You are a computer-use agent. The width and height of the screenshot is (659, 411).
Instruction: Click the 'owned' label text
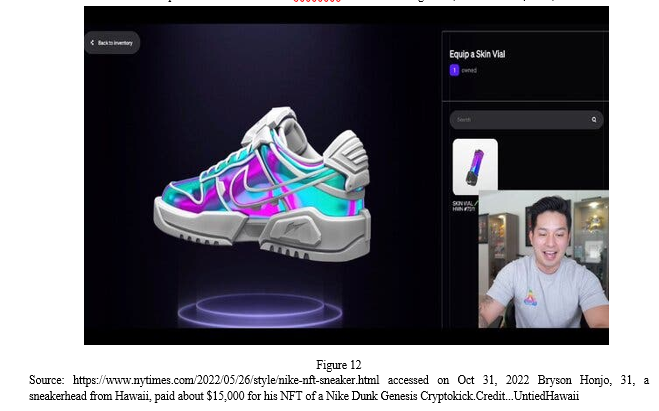click(469, 71)
